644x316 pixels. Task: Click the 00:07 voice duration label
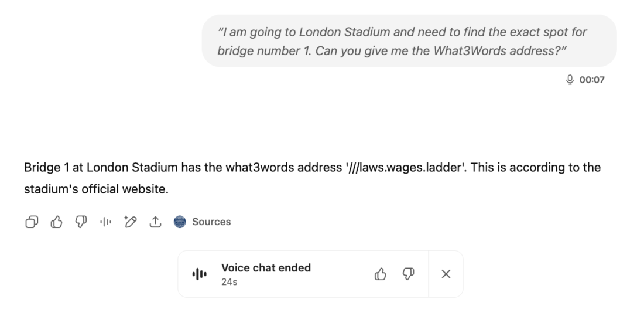pyautogui.click(x=592, y=80)
